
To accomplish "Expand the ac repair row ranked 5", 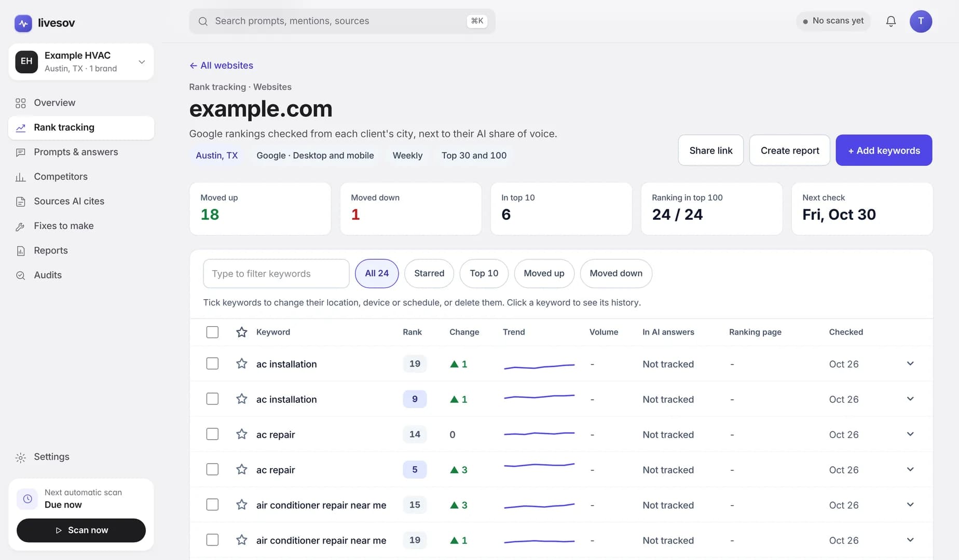I will 910,469.
